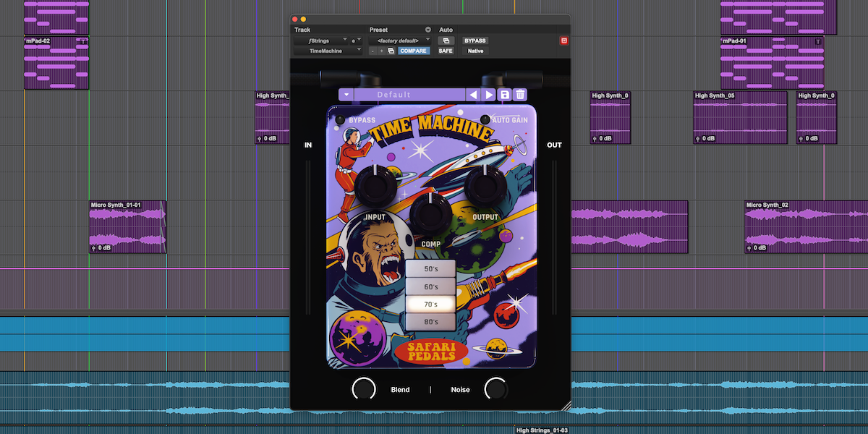Screen dimensions: 868x434
Task: Toggle the pedal's BYPASS footswitch
Action: pos(339,118)
